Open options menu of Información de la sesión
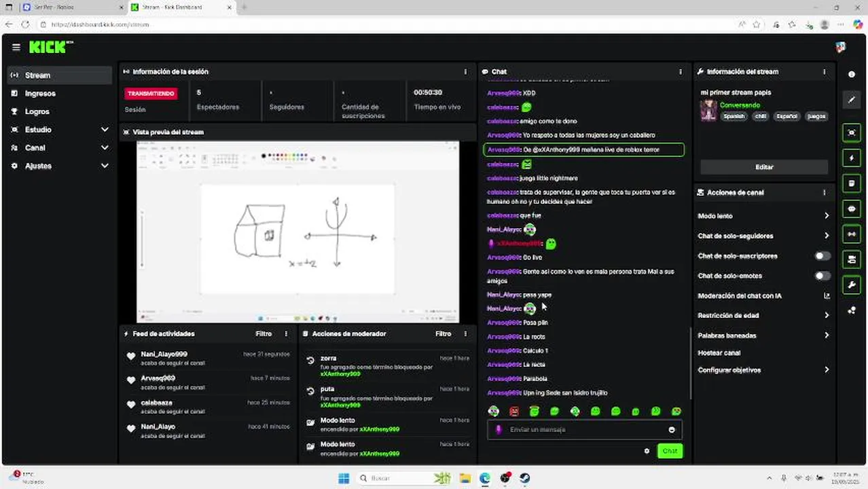 click(x=465, y=71)
